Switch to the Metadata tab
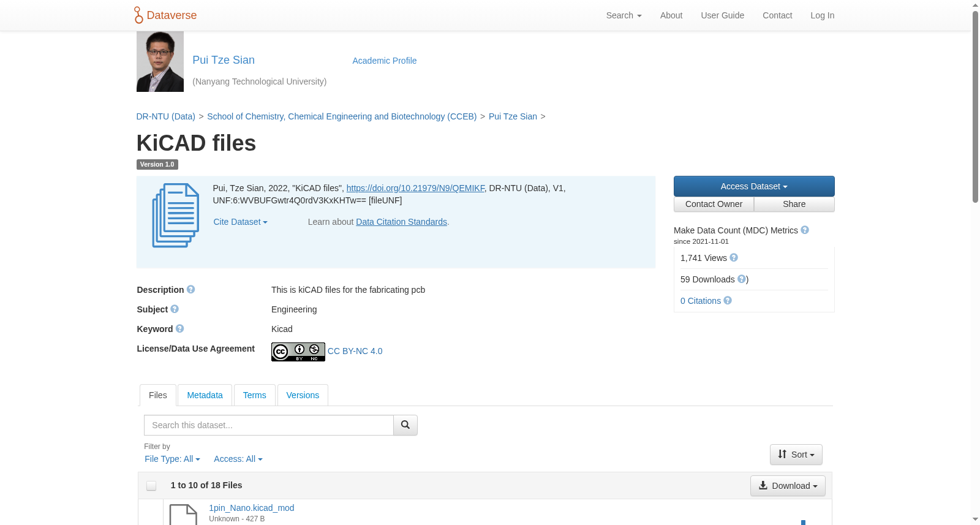980x525 pixels. (x=205, y=395)
